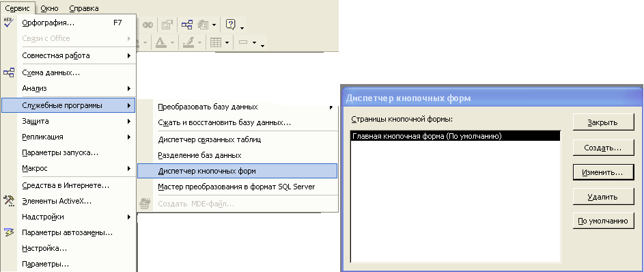Click the Закрыть button in the dialog

(602, 122)
